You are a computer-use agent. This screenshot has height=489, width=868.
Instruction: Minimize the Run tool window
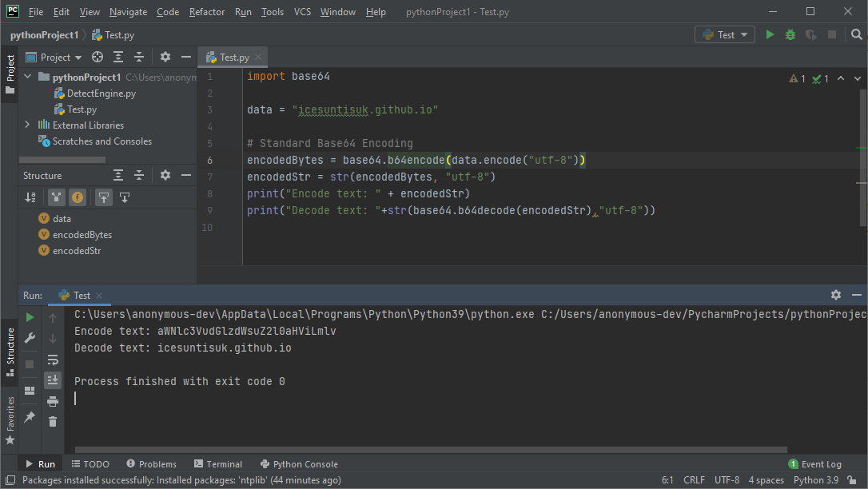[x=856, y=296]
